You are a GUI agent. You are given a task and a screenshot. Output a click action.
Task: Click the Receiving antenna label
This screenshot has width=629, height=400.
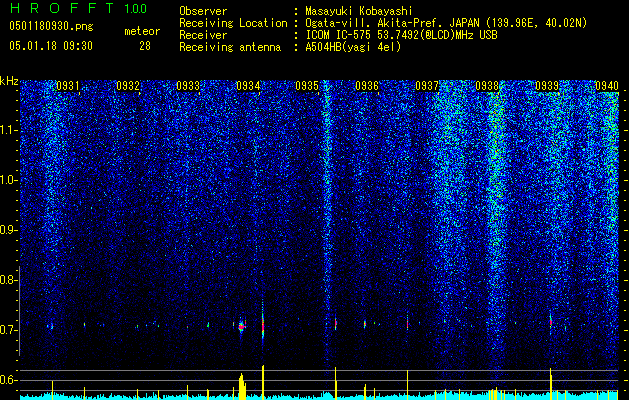230,47
